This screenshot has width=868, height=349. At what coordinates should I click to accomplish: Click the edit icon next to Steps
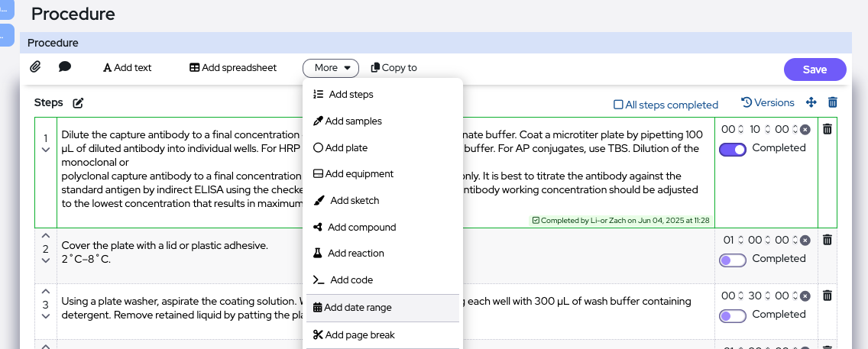coord(78,103)
